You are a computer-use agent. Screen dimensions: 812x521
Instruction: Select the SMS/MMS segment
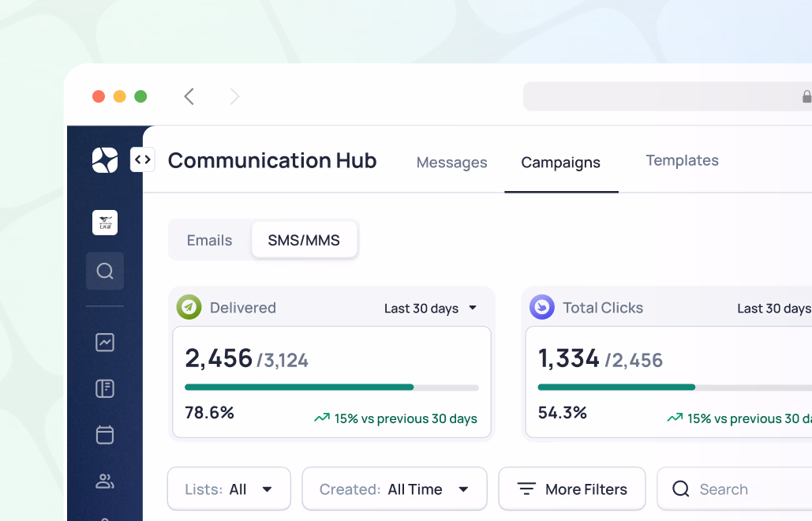(x=304, y=240)
